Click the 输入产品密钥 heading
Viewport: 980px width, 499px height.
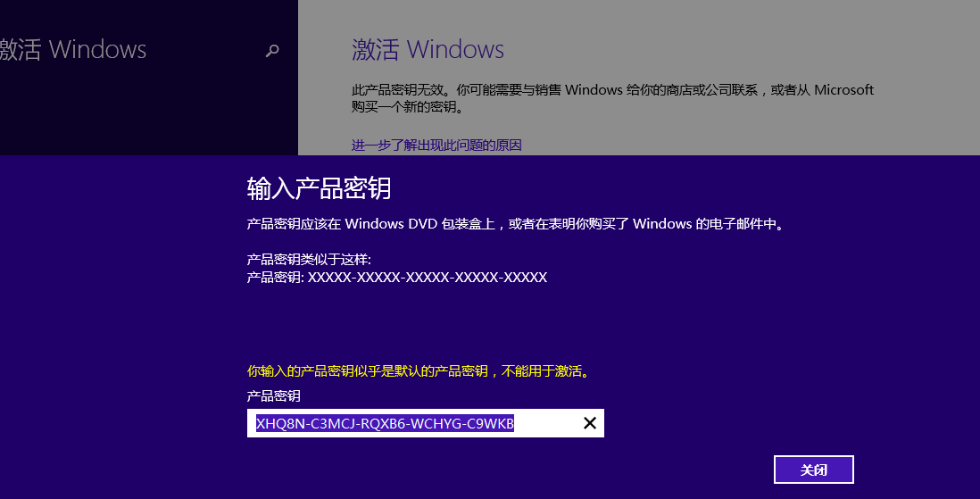(319, 188)
